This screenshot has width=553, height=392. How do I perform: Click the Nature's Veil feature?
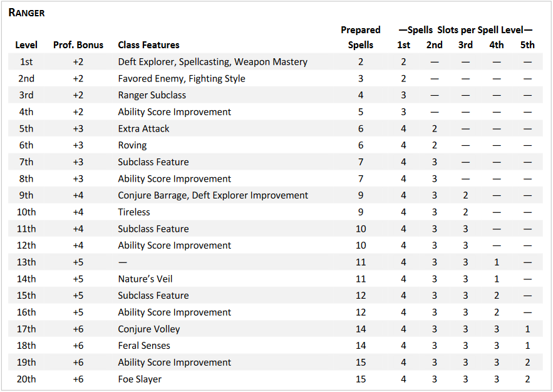click(145, 279)
